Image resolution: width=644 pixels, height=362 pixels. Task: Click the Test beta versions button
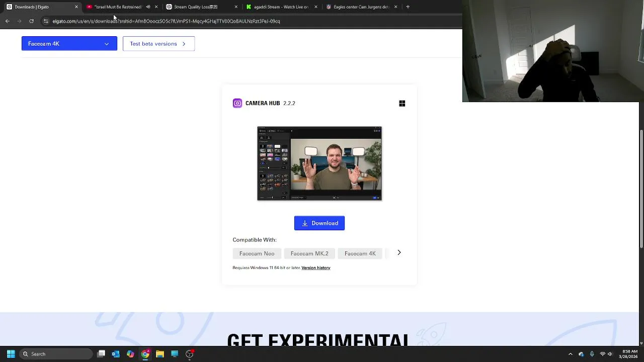[x=158, y=44]
